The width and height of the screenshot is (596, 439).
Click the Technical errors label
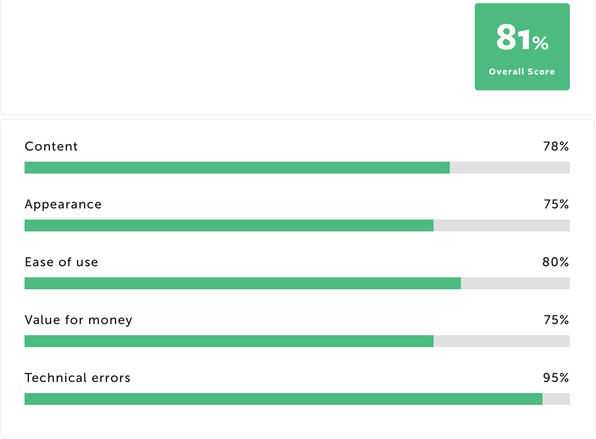[x=78, y=377]
